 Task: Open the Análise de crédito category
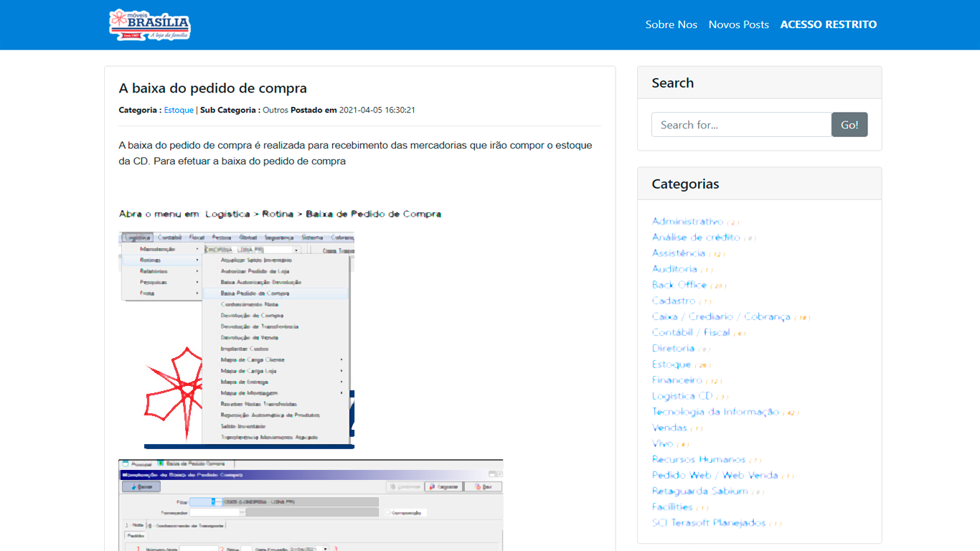695,237
